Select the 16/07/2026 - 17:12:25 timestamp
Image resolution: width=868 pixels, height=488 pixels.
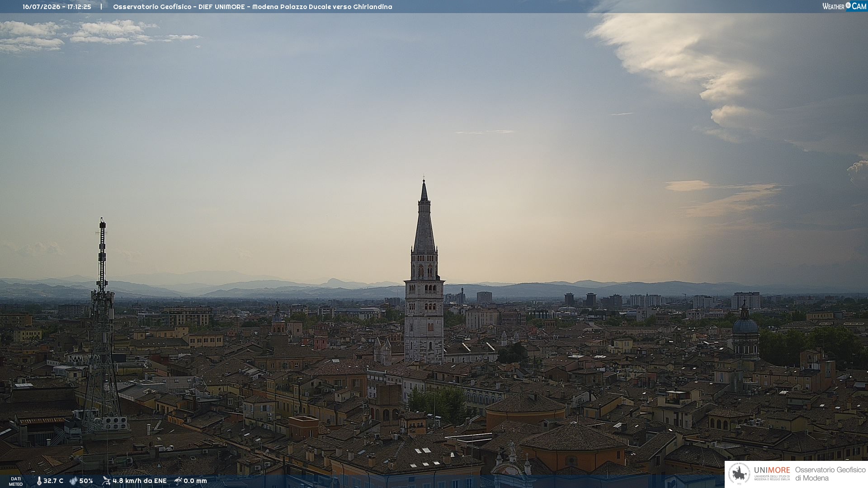click(57, 7)
